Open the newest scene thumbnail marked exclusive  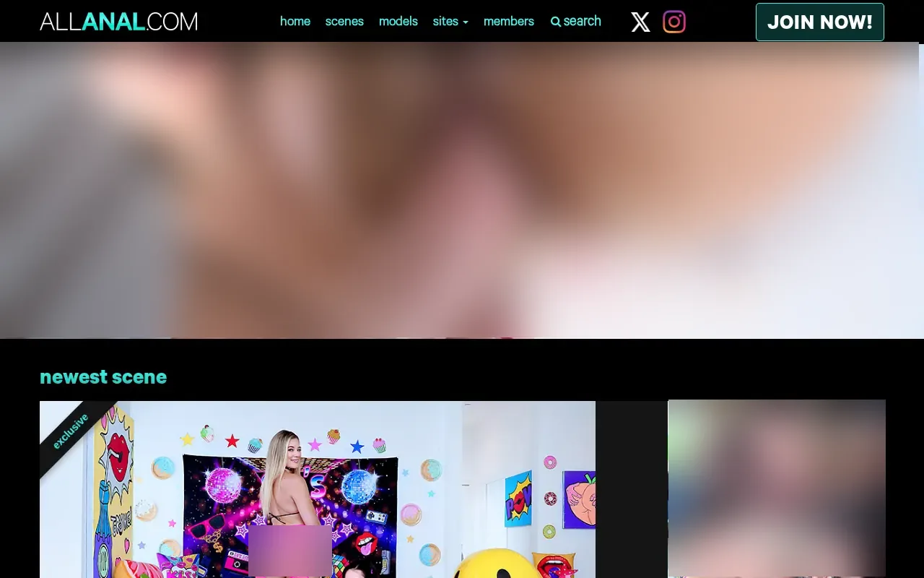point(318,489)
